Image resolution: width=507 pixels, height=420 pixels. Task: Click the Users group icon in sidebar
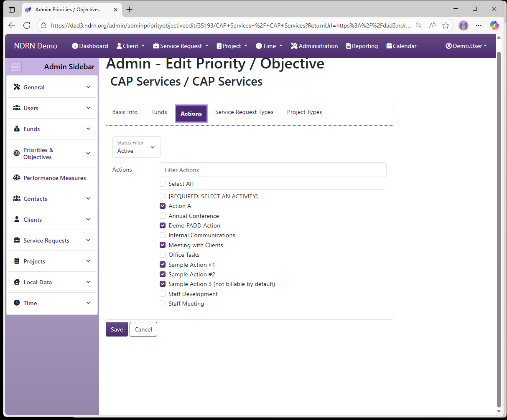coord(17,108)
